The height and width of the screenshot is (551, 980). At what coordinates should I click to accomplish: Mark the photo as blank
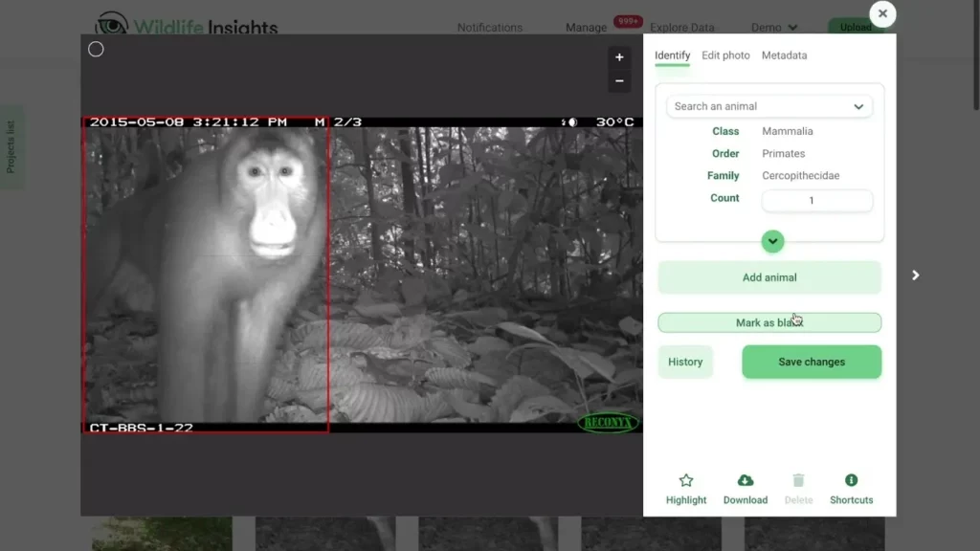pos(768,322)
